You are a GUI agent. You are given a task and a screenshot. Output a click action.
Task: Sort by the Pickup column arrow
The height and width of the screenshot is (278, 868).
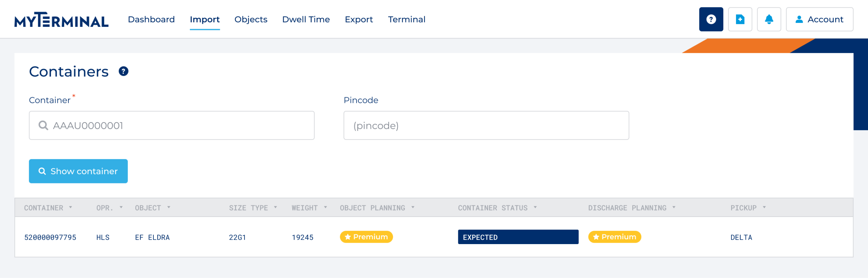click(x=764, y=208)
